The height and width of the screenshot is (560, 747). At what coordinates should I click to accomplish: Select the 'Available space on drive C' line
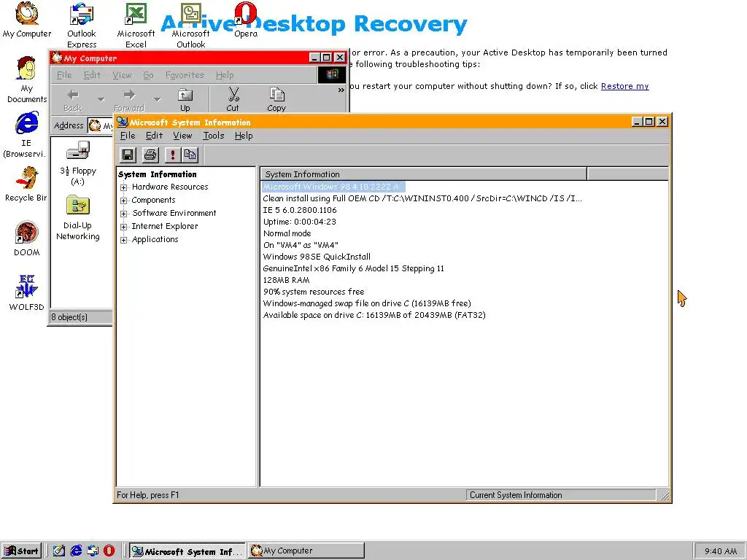coord(374,315)
